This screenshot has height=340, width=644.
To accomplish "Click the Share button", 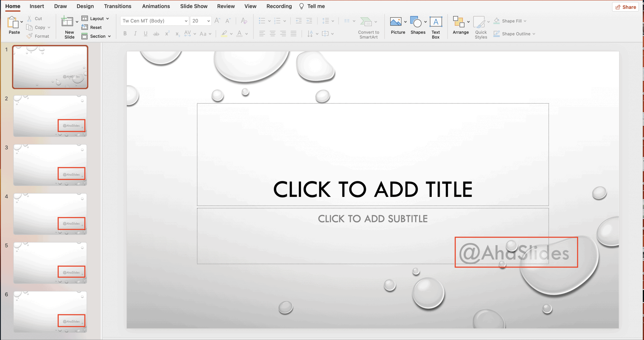I will (x=625, y=7).
